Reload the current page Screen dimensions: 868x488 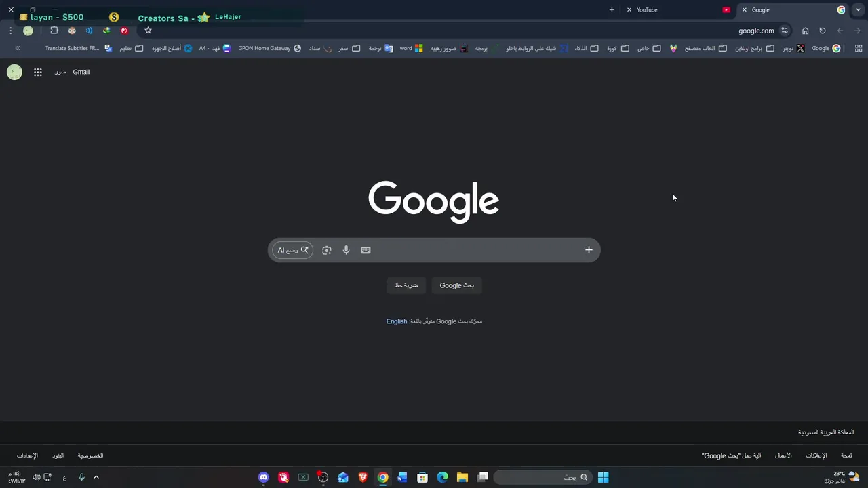click(x=823, y=30)
